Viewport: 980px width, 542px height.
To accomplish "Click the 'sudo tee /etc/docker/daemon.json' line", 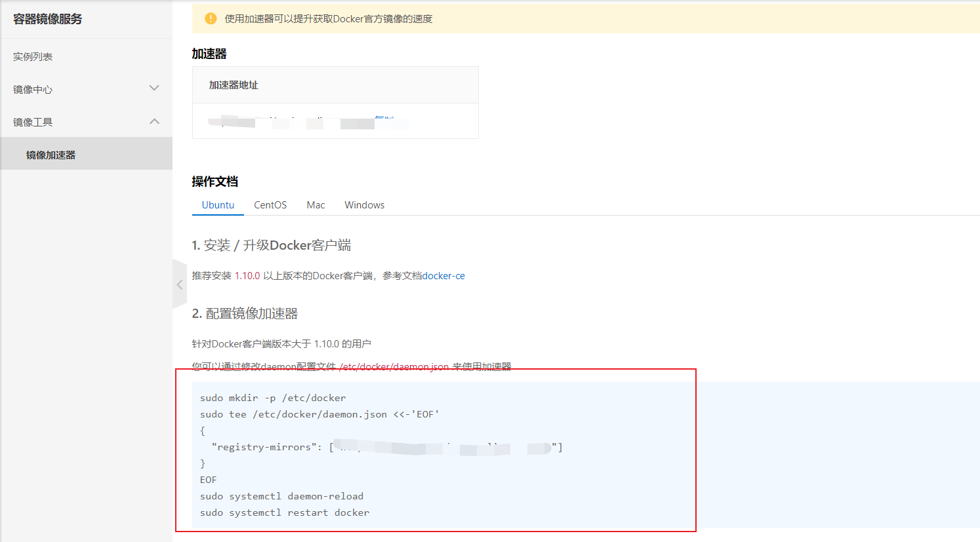I will pos(319,414).
